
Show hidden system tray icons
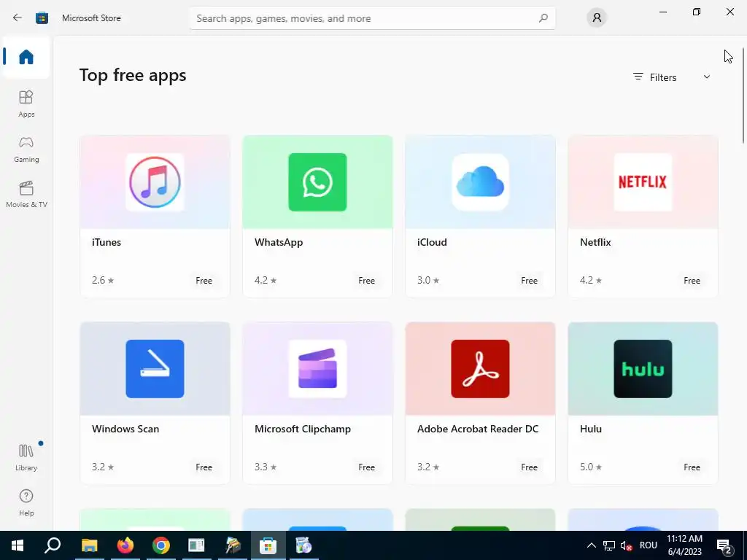click(x=591, y=545)
